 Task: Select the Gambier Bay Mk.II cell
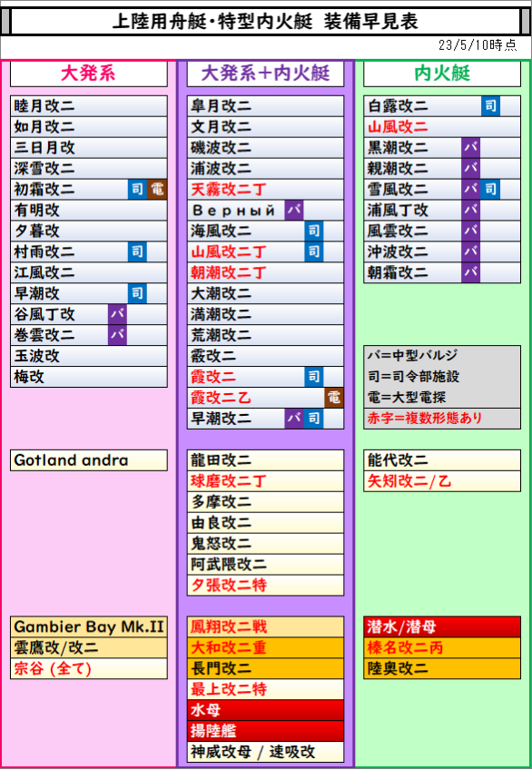pyautogui.click(x=89, y=627)
